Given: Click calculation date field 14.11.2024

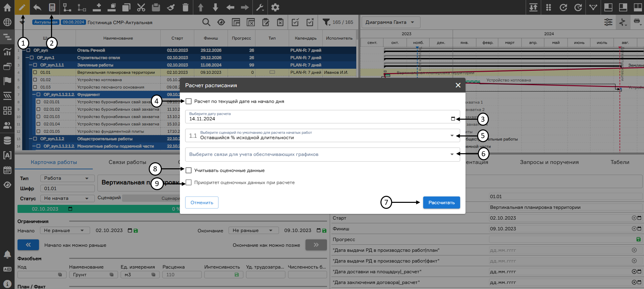Looking at the screenshot, I should click(x=322, y=117).
